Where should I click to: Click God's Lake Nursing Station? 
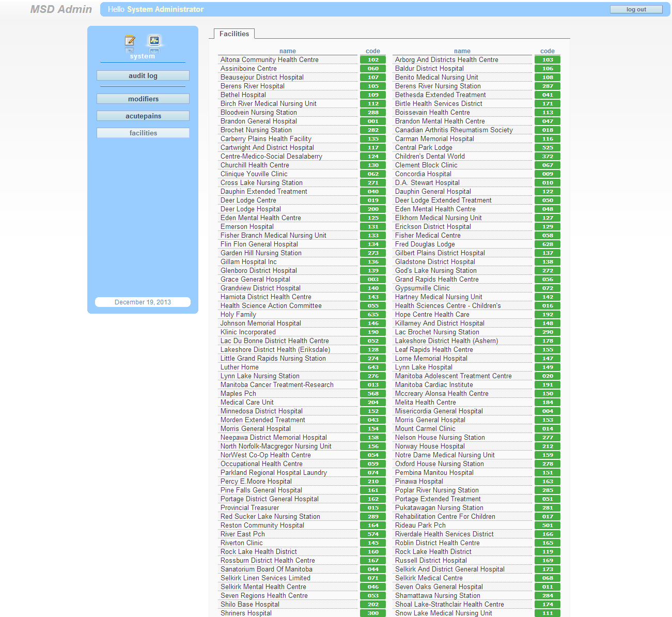[x=436, y=270]
